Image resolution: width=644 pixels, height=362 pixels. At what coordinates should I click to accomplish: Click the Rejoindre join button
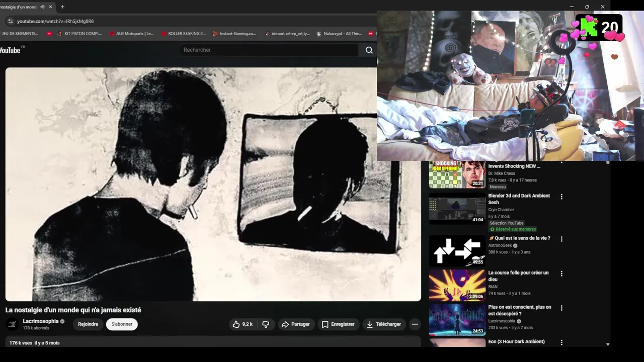coord(88,324)
